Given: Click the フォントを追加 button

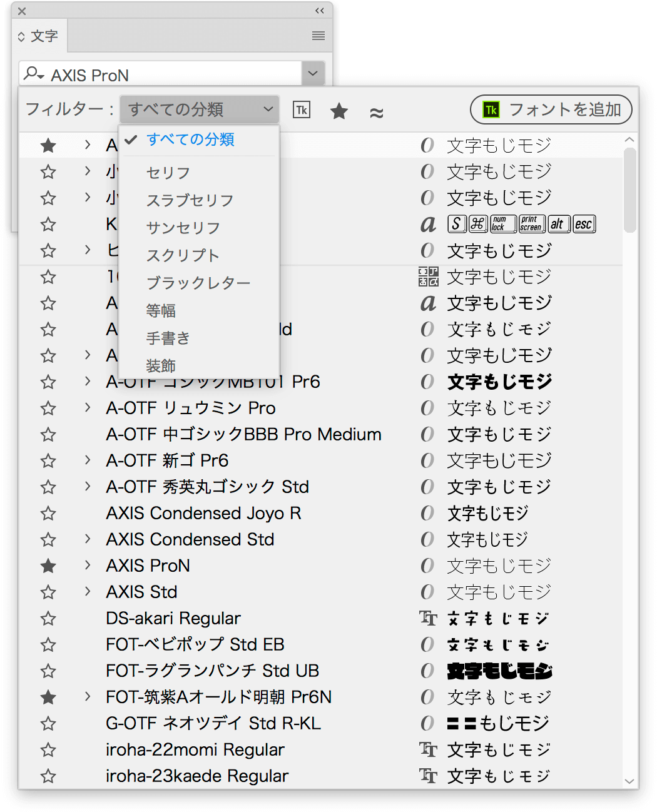Looking at the screenshot, I should [x=551, y=110].
